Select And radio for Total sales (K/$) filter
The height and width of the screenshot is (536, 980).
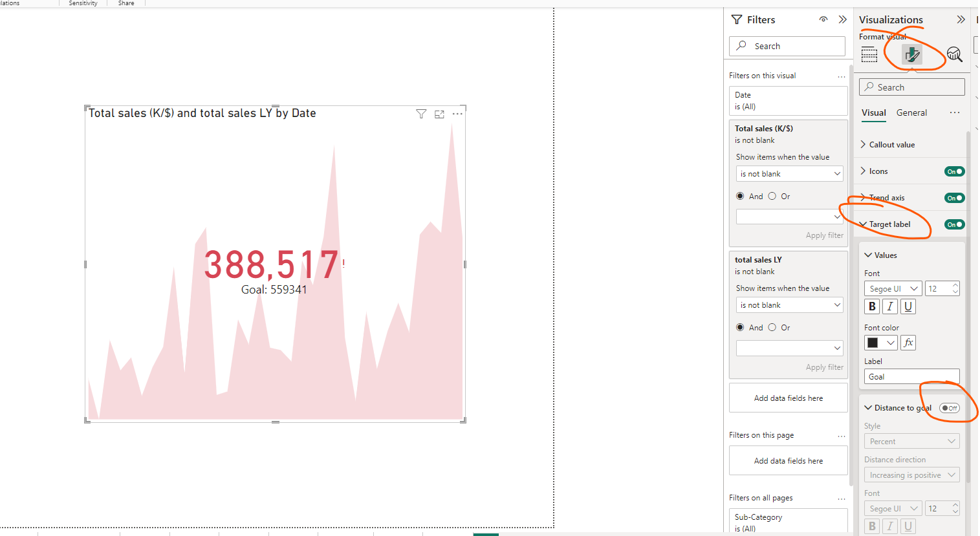click(740, 196)
